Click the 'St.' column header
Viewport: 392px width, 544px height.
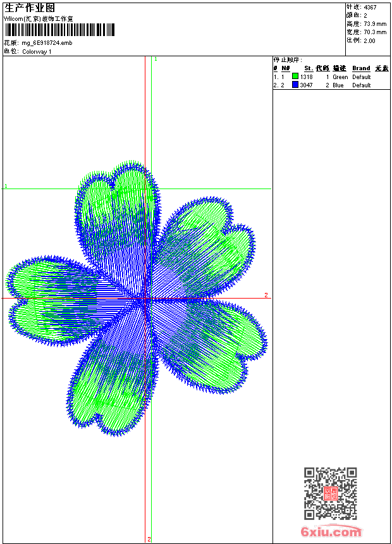(309, 68)
